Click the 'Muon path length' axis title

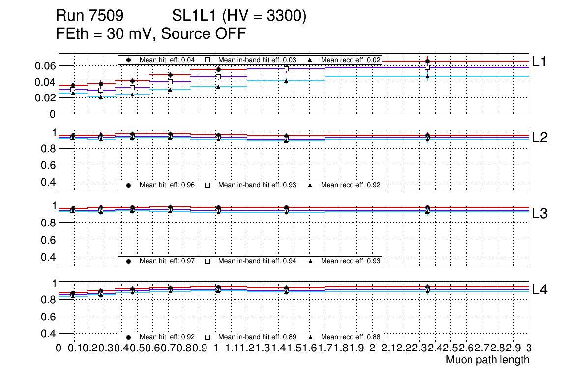click(x=487, y=360)
